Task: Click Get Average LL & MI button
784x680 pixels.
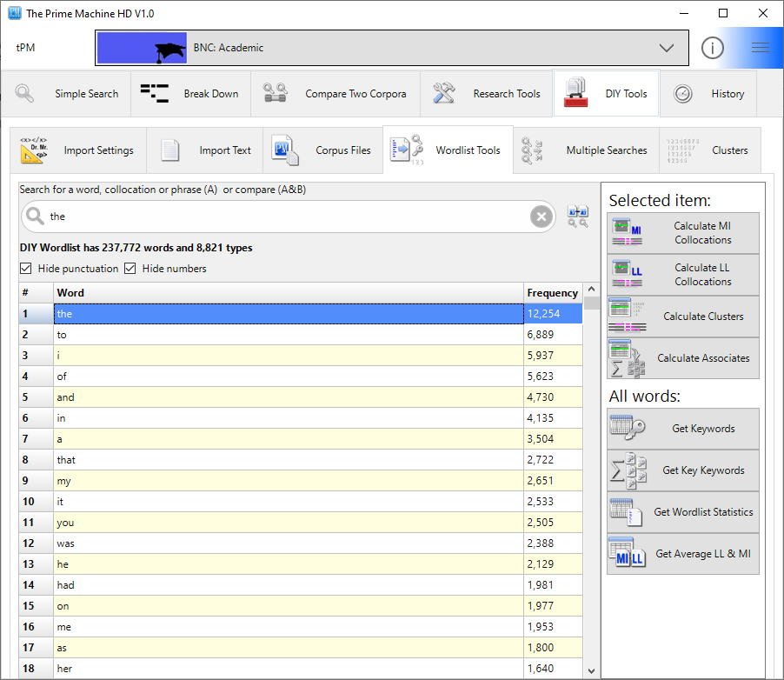Action: pos(683,553)
